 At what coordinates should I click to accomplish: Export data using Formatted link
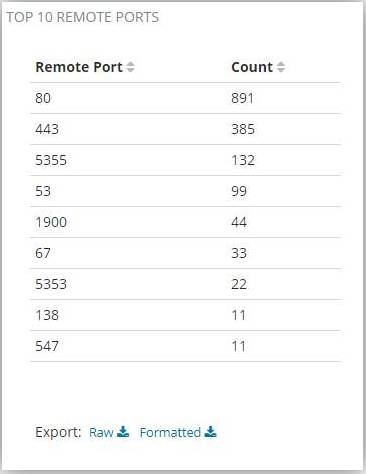point(170,432)
